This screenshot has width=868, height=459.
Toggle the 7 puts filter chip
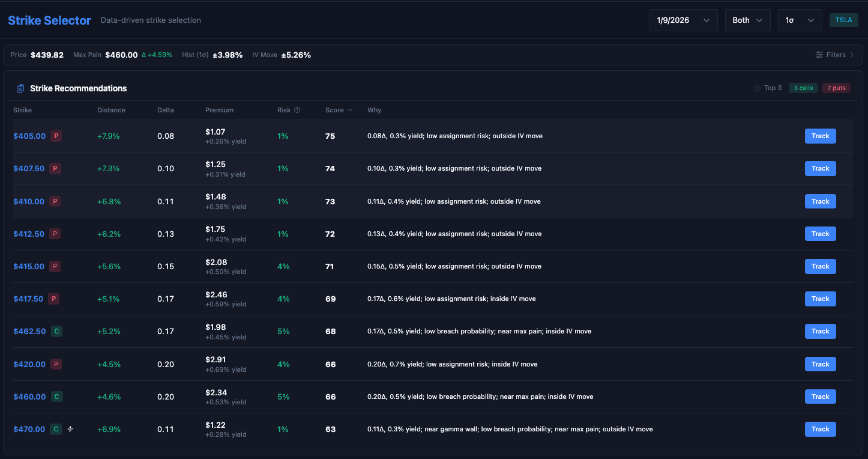[x=836, y=88]
